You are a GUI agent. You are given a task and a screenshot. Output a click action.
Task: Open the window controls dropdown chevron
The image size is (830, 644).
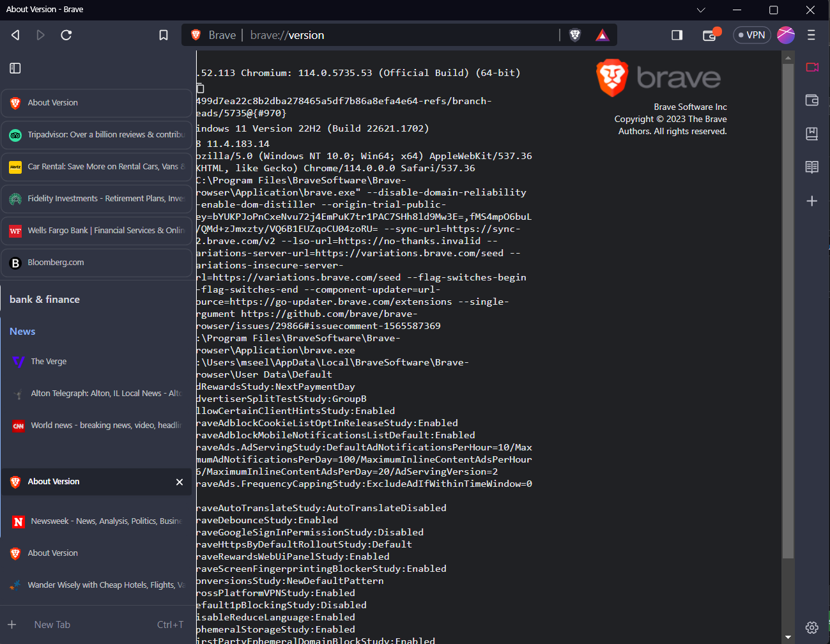click(701, 10)
